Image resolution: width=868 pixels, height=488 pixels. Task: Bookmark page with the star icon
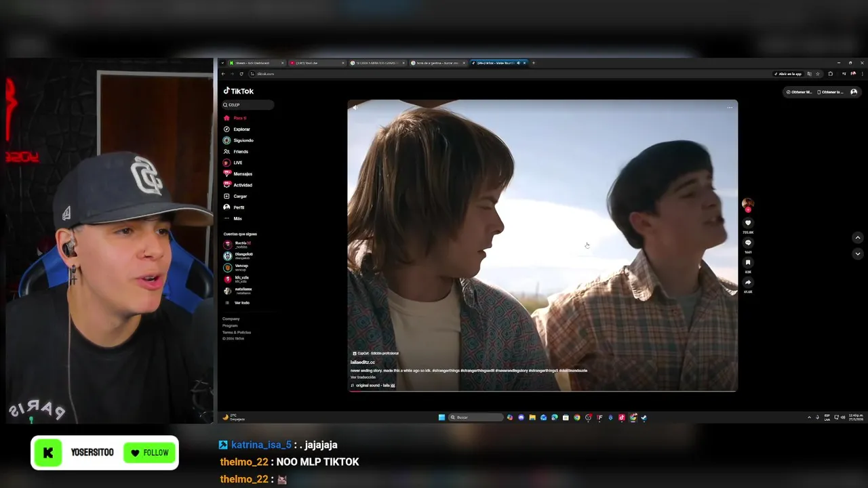tap(818, 74)
